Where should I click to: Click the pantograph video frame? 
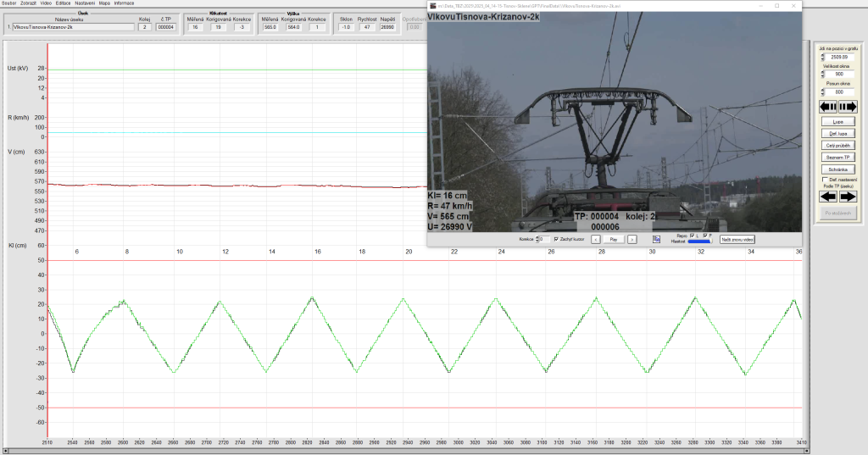pos(615,122)
